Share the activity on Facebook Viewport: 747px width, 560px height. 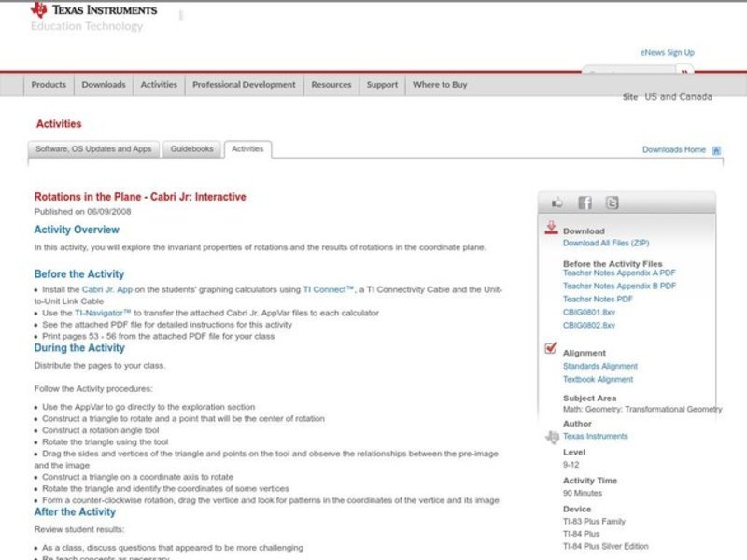[x=585, y=203]
